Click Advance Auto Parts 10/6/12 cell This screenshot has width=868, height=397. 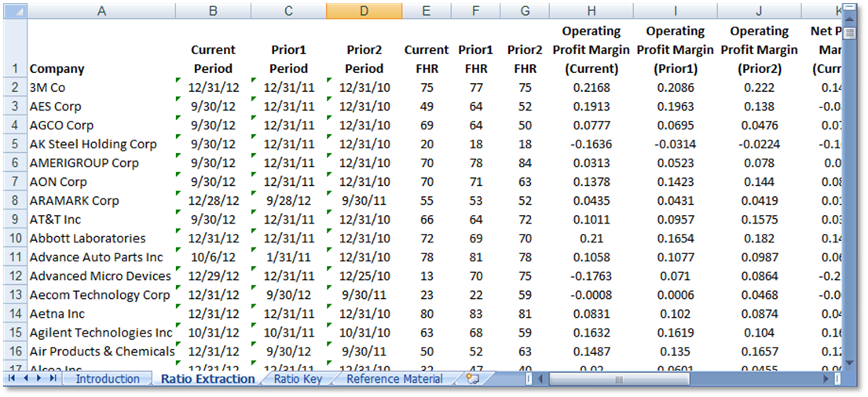coord(213,257)
